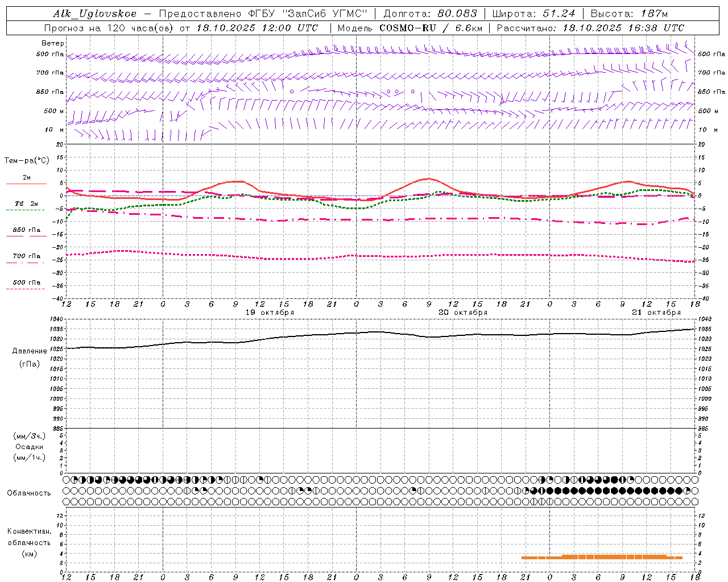Screen dimensions: 728x582
Task: Click the Ветер panel label
Action: (x=53, y=43)
